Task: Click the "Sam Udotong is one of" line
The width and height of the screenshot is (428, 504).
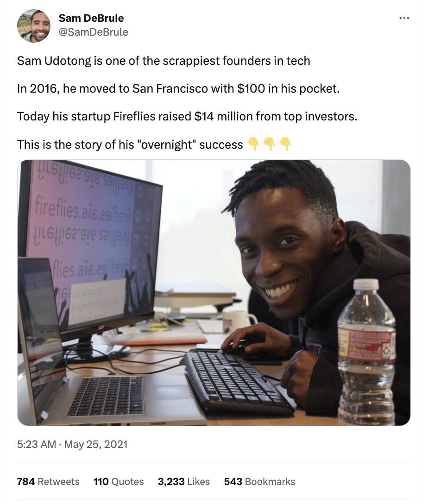Action: [x=164, y=61]
